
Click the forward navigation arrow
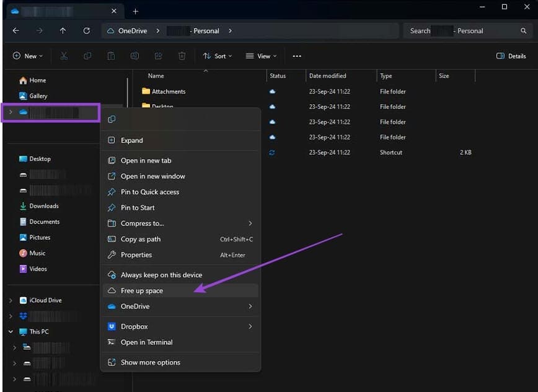pyautogui.click(x=40, y=31)
